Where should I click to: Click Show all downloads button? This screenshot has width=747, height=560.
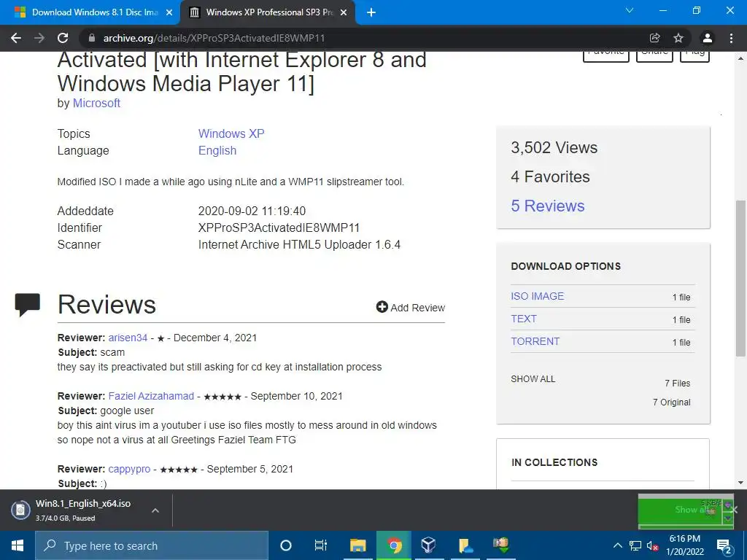[690, 510]
